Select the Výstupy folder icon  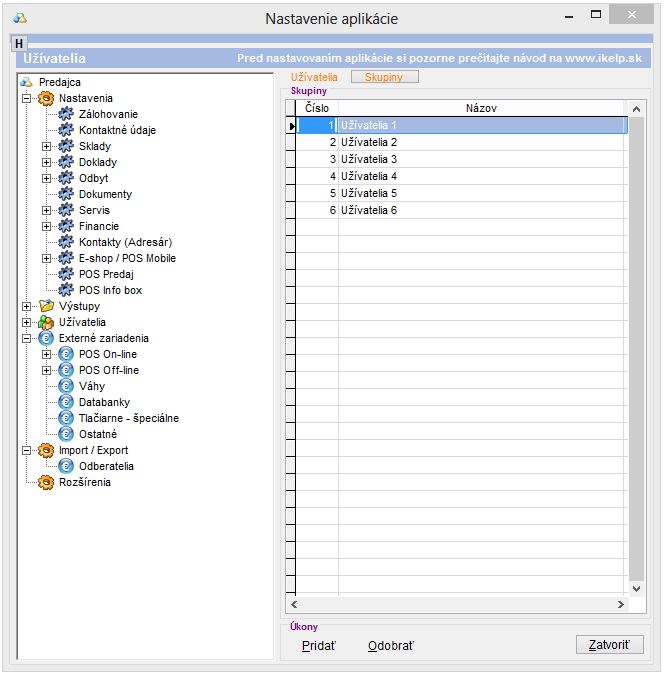coord(45,306)
